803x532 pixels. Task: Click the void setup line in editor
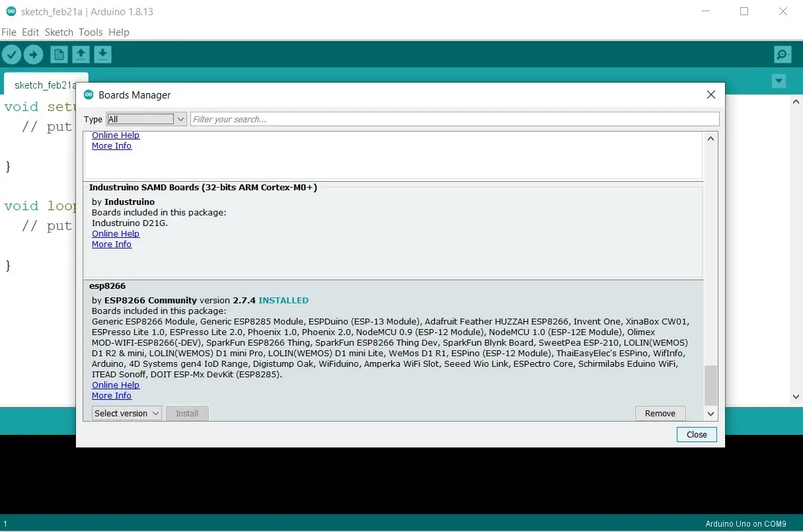[x=40, y=106]
